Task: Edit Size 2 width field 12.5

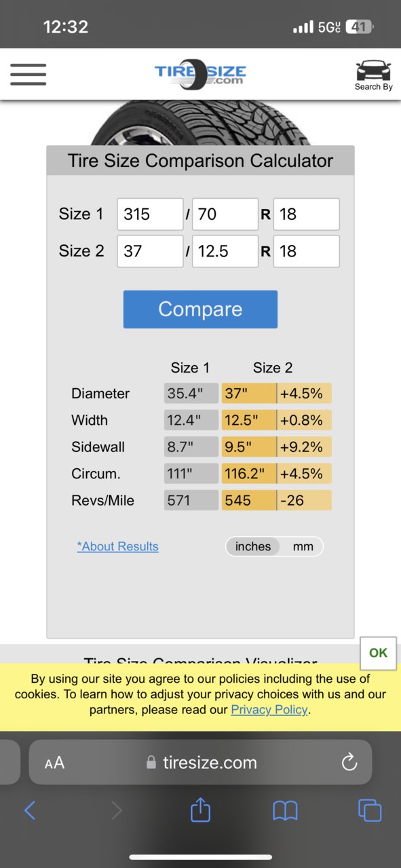Action: [225, 251]
